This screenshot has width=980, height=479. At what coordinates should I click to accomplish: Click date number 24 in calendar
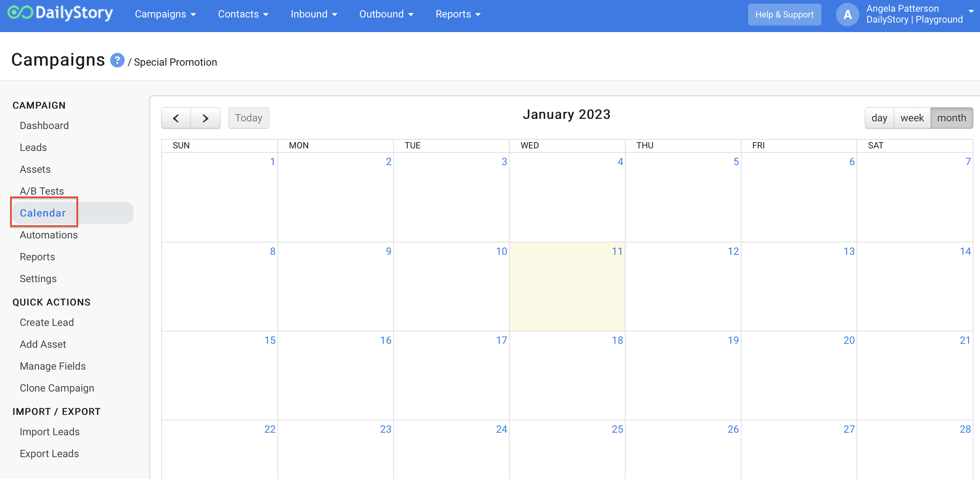(x=501, y=429)
